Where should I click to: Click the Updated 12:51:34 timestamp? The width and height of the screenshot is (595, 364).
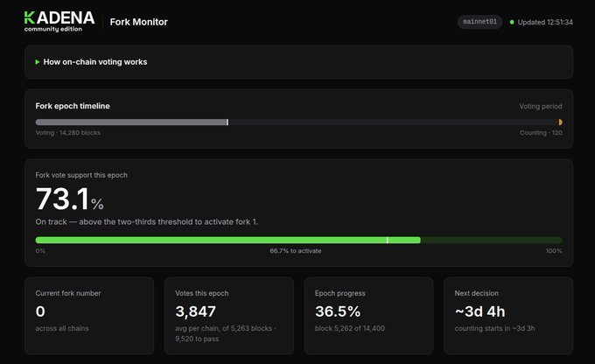[545, 22]
